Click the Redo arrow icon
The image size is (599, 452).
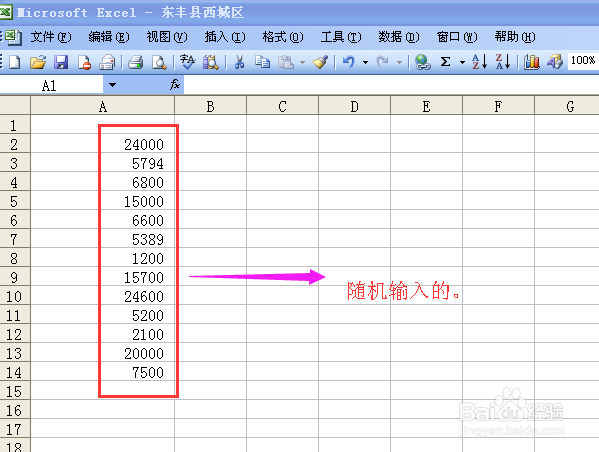382,62
